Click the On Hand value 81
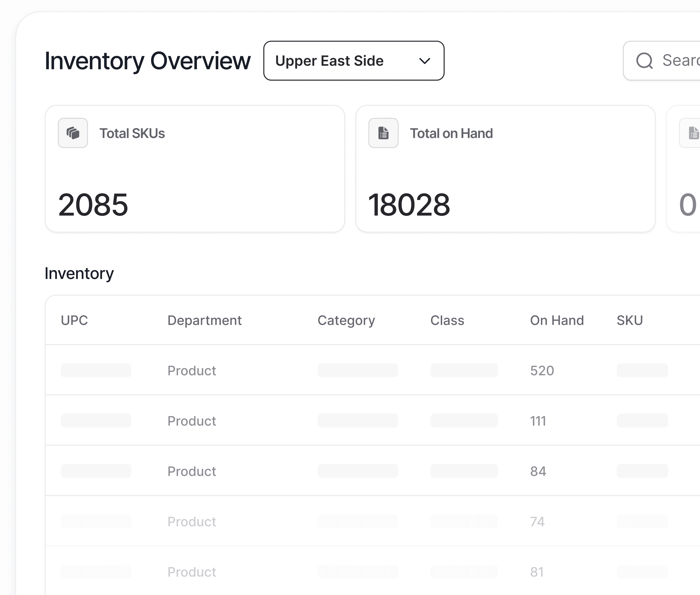 [537, 572]
